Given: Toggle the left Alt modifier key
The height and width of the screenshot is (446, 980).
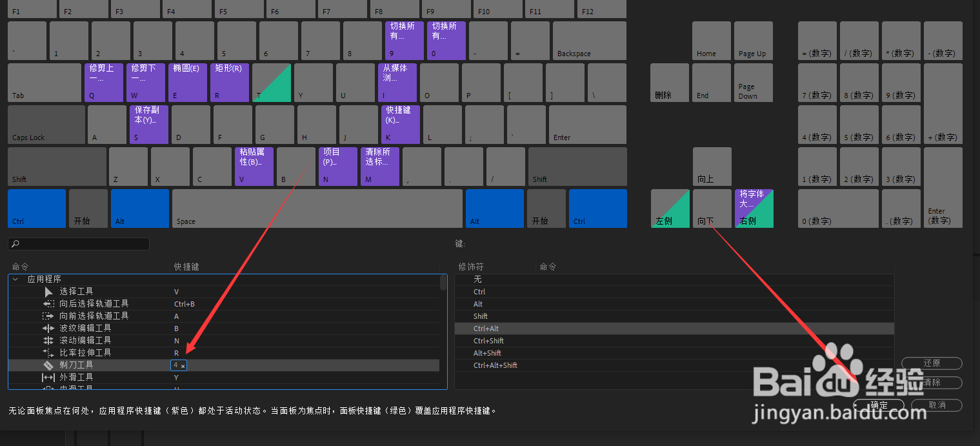Looking at the screenshot, I should (140, 208).
